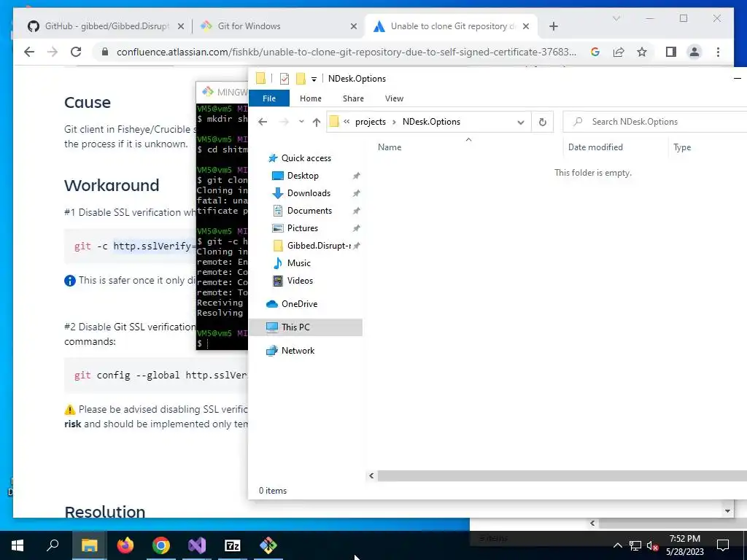Unpin Documents using its pin icon
Viewport: 747px width, 560px height.
click(356, 211)
